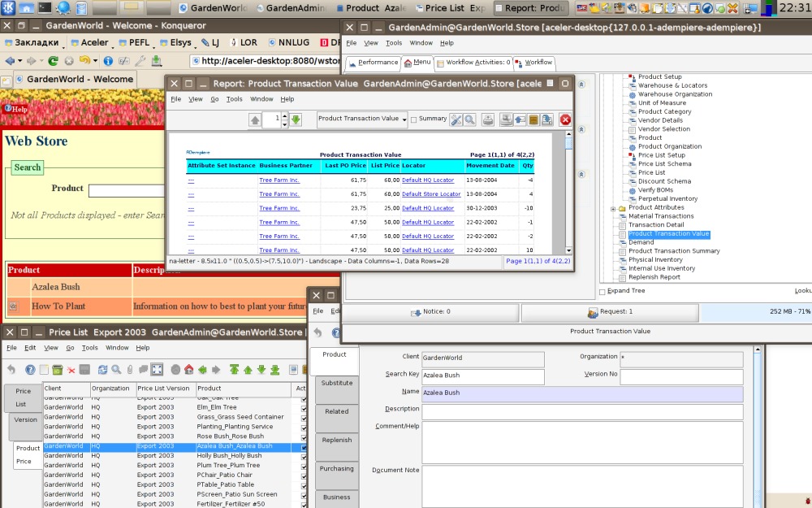Click the send-mail icon in the report toolbar
Screen dimensions: 812x508
(x=520, y=119)
